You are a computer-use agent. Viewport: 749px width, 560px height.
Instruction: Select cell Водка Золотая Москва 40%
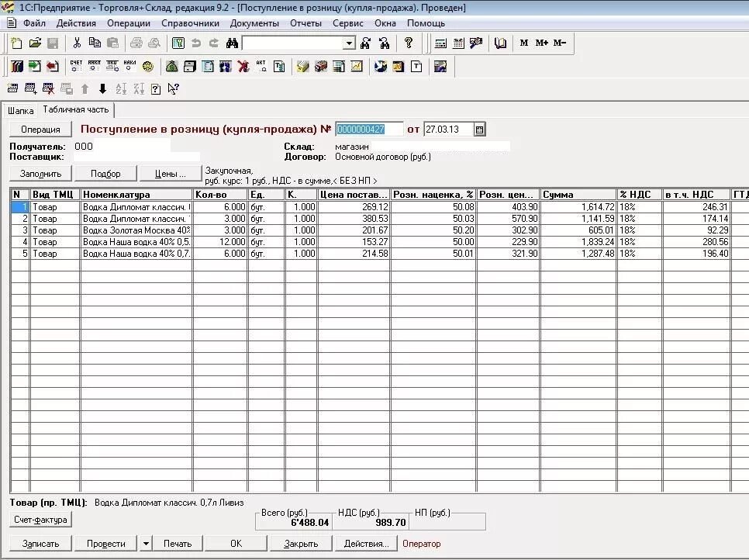click(x=136, y=230)
